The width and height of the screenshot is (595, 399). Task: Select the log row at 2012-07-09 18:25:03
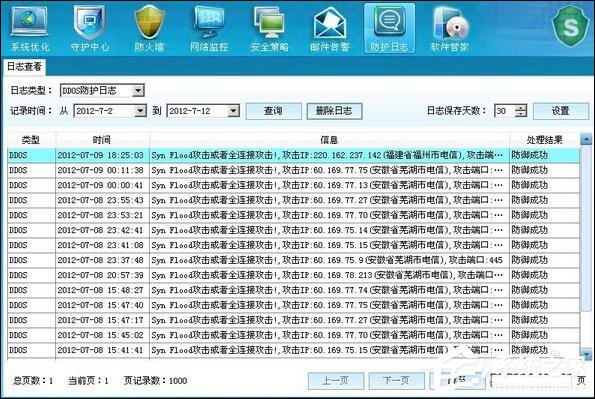point(294,155)
